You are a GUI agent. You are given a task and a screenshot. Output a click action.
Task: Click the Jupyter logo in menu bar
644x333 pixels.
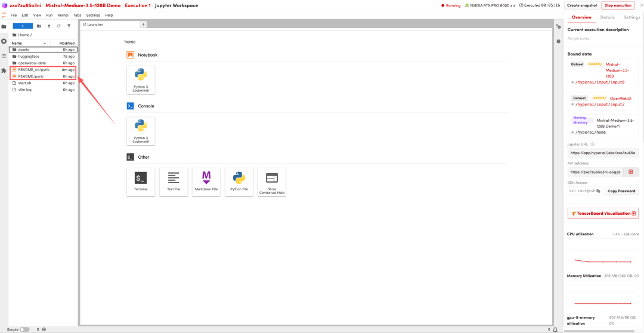[x=4, y=15]
